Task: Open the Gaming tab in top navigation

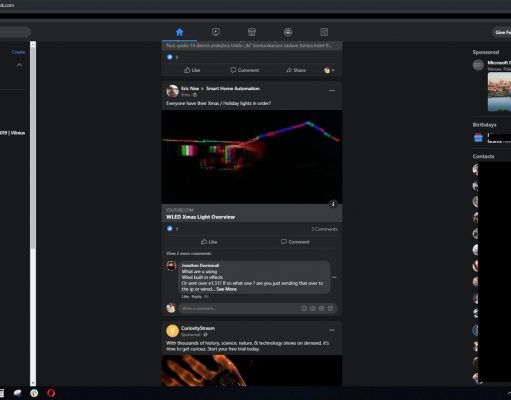Action: coord(324,32)
